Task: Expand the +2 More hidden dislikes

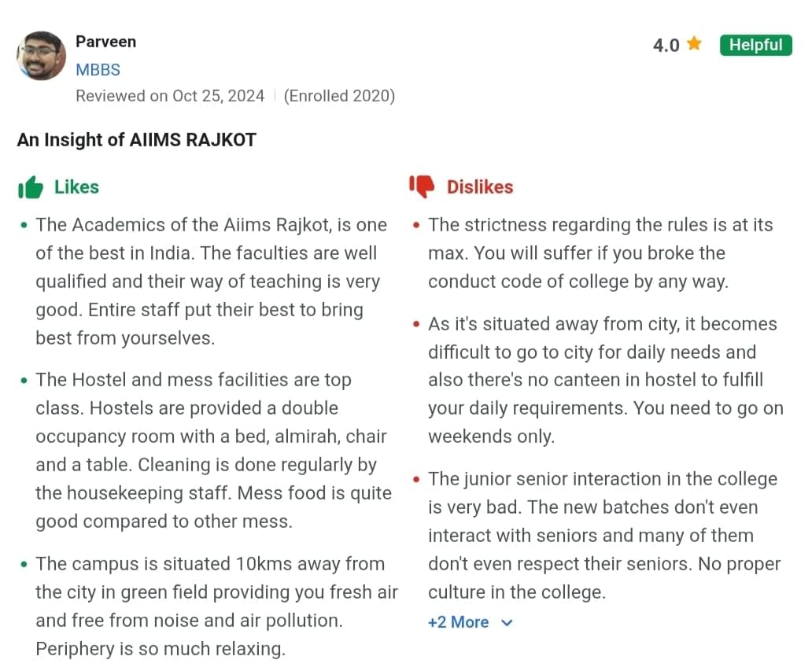Action: [458, 622]
